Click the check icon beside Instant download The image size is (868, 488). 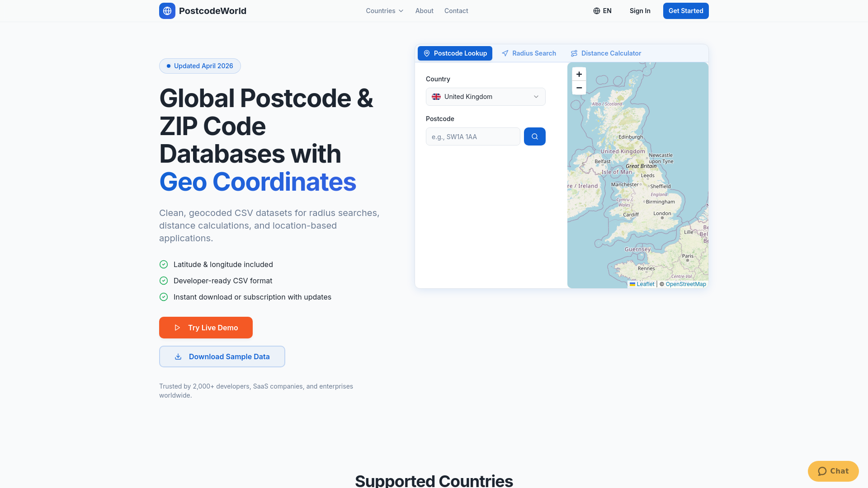(164, 297)
